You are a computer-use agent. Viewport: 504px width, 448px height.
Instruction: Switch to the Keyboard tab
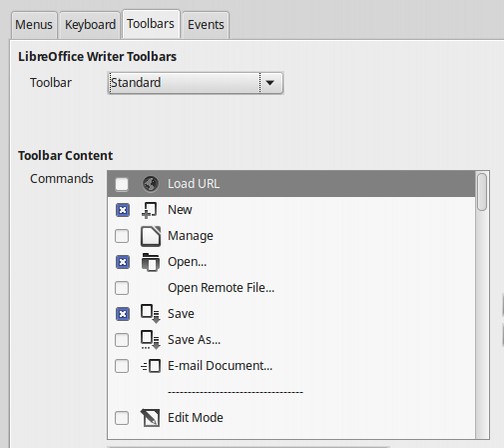[90, 25]
